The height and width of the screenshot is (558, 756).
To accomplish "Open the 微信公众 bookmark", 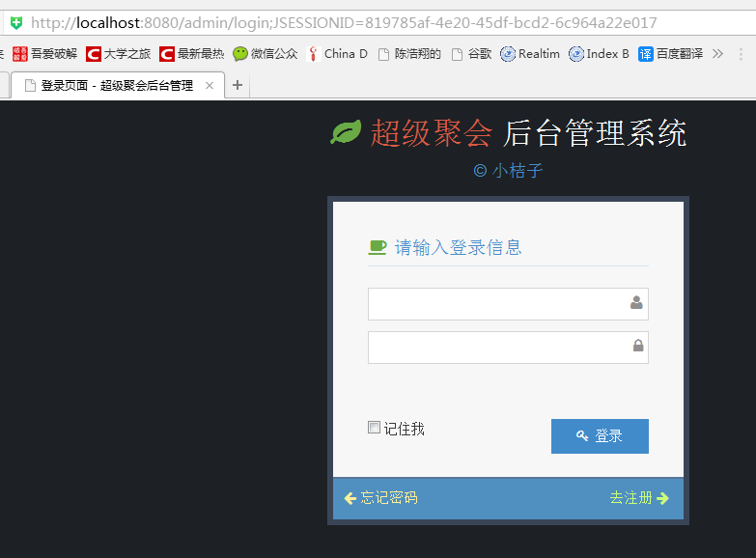I will pyautogui.click(x=266, y=53).
